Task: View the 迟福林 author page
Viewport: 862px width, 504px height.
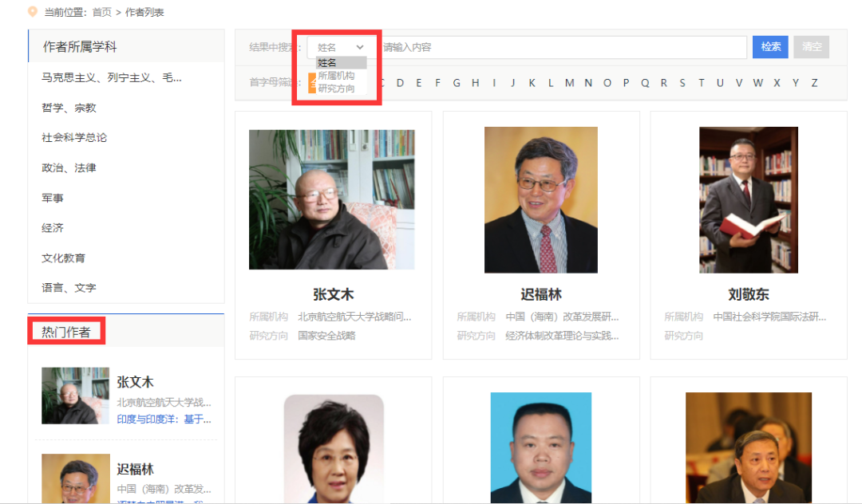Action: coord(541,294)
